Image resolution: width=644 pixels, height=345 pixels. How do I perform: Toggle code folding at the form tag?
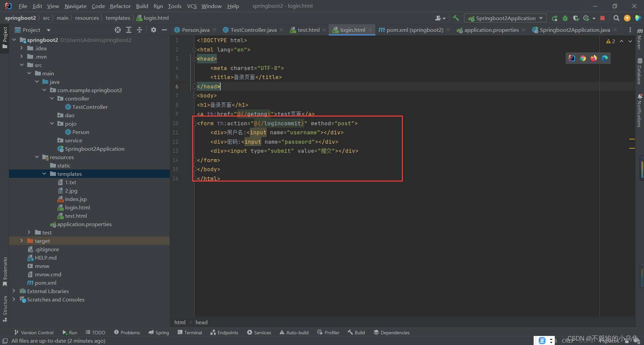point(194,124)
